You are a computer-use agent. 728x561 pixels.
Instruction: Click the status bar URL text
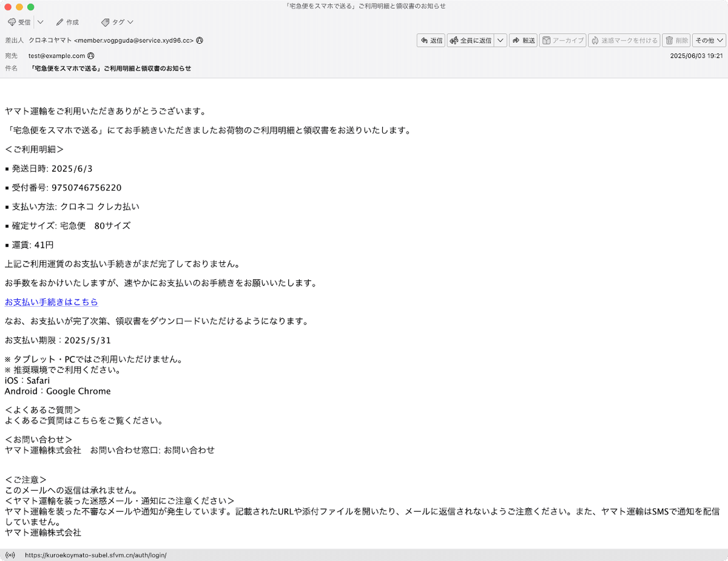coord(95,555)
